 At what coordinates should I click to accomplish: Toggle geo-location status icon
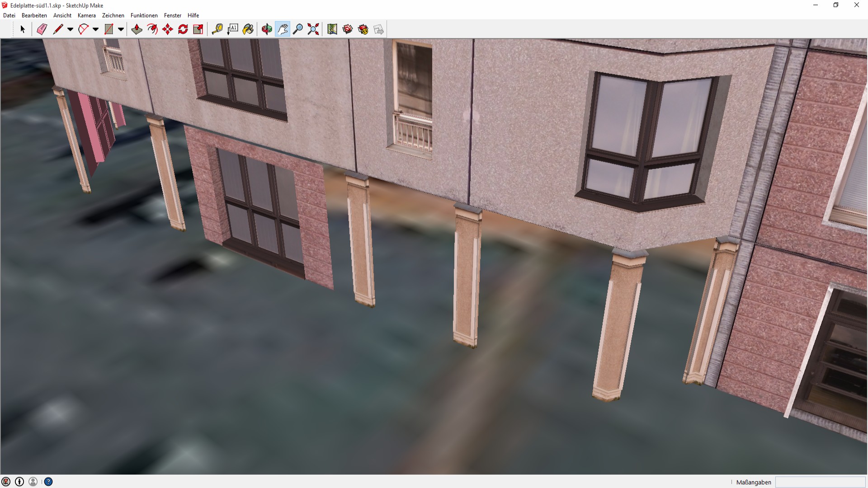point(6,482)
